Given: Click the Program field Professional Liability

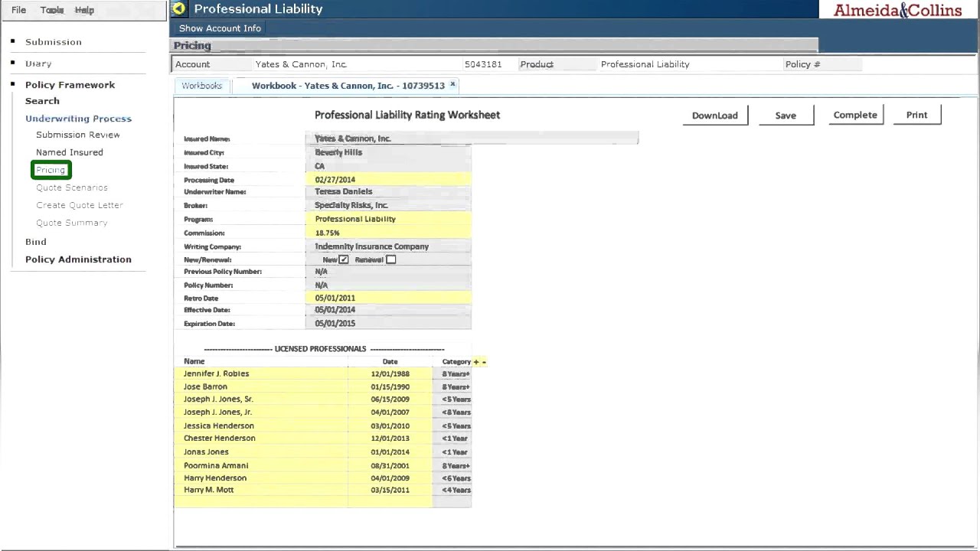Looking at the screenshot, I should pyautogui.click(x=388, y=219).
